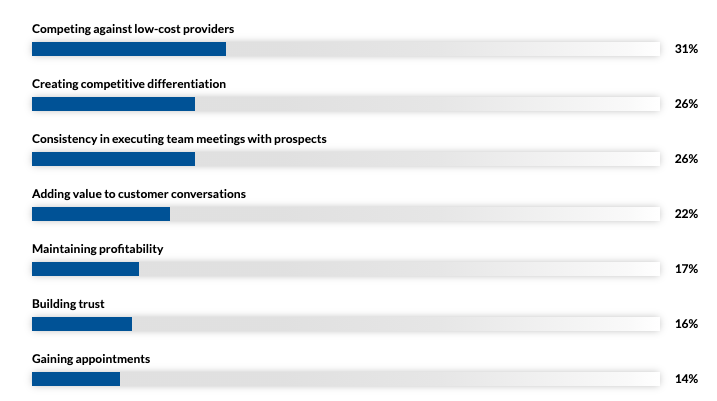The height and width of the screenshot is (401, 717).
Task: Click the 'Competing against low-cost providers' label
Action: (133, 29)
